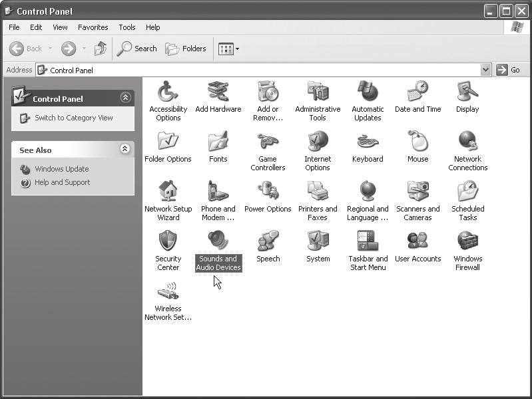The width and height of the screenshot is (532, 399).
Task: Open the Edit menu
Action: 36,27
